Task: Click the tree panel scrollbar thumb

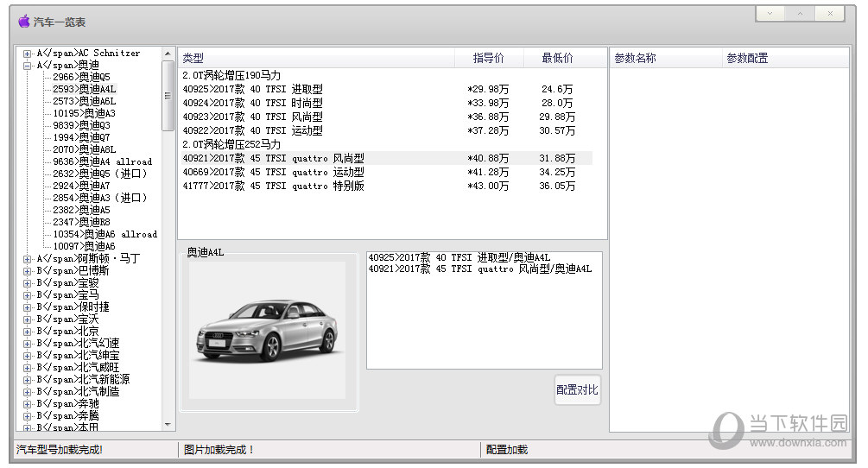Action: pos(168,96)
